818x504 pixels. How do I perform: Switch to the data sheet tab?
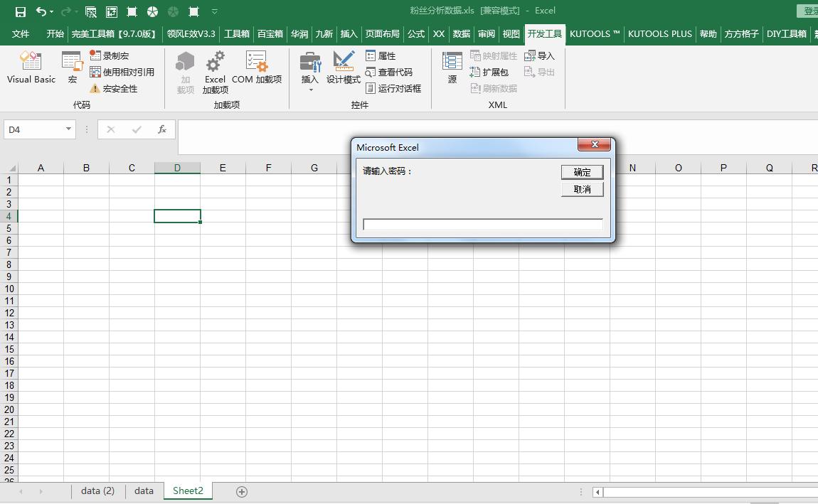click(144, 490)
